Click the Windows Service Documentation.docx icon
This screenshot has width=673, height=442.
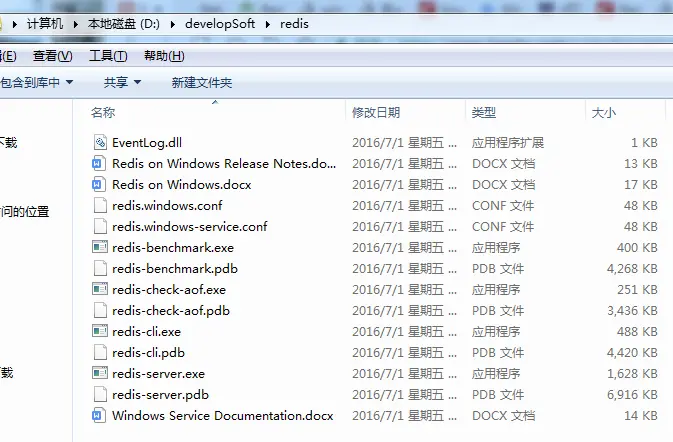(100, 416)
